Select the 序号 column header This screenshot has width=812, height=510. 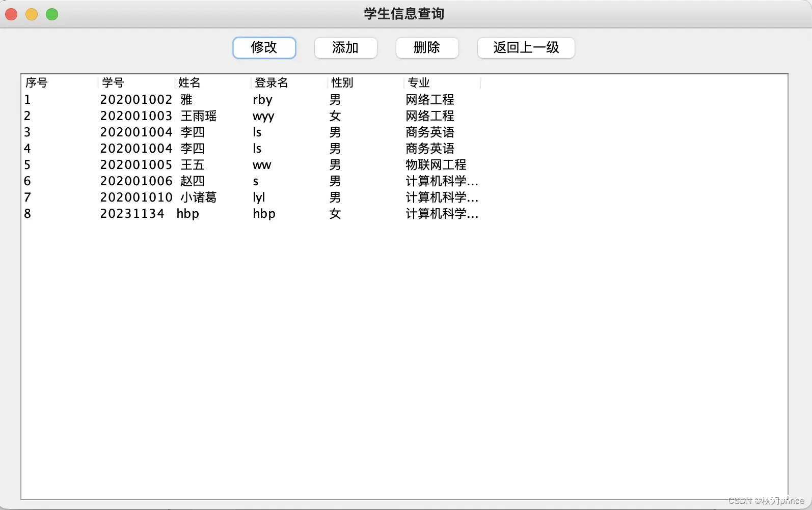(x=60, y=82)
